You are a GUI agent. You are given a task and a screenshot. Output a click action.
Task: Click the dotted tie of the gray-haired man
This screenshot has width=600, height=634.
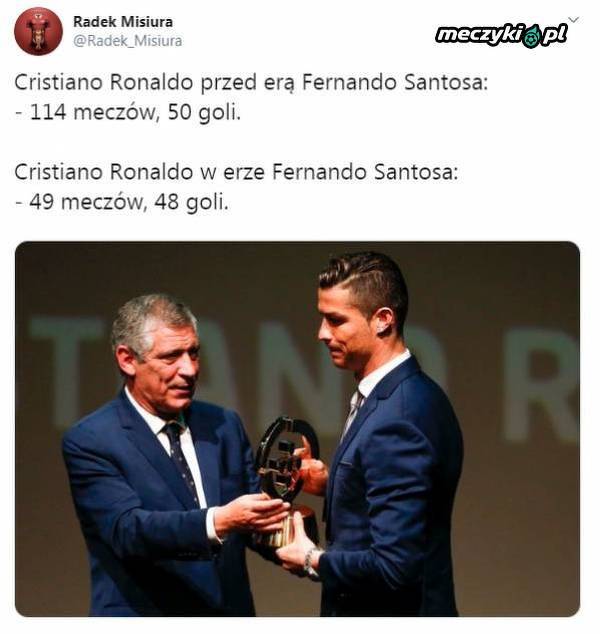pyautogui.click(x=180, y=461)
